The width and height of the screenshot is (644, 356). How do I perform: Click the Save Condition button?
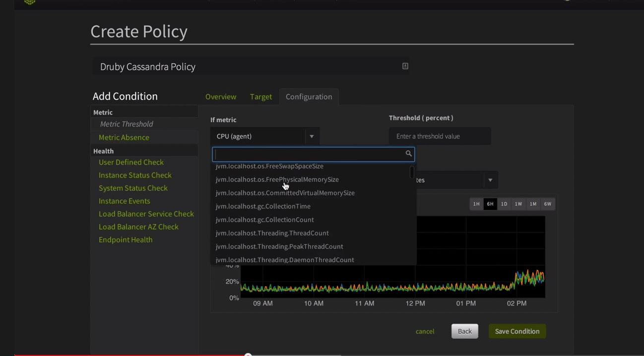point(517,331)
